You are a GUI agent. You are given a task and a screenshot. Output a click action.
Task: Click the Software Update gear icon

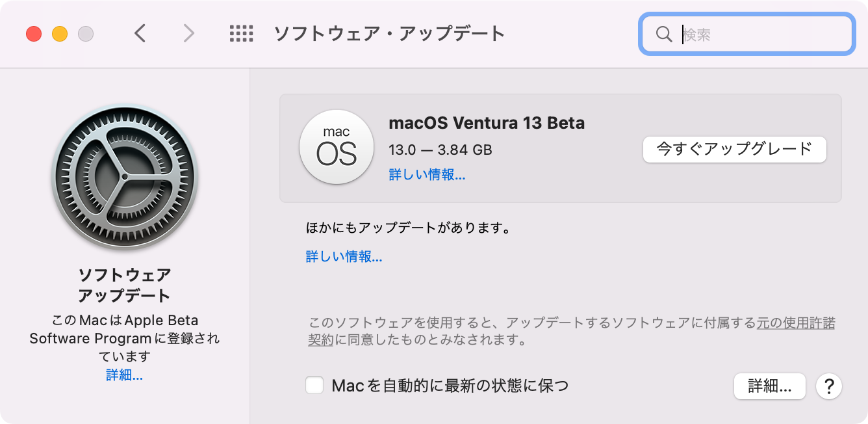(x=125, y=178)
